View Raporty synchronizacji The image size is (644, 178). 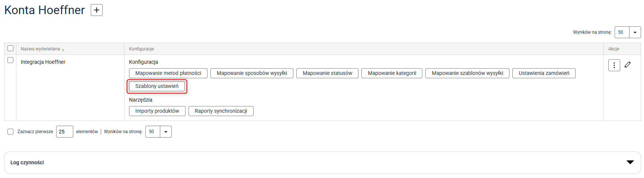[x=221, y=111]
